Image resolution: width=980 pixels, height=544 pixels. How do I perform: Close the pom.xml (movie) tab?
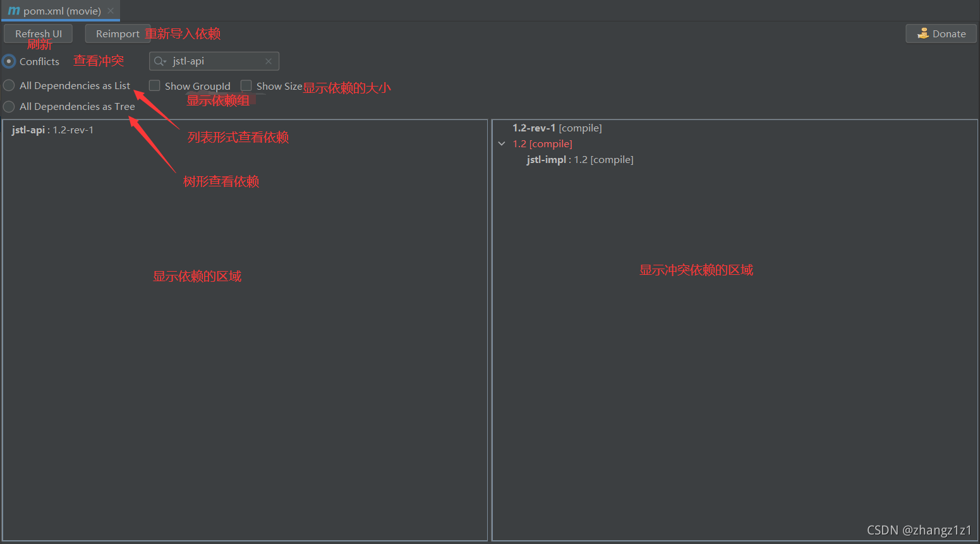(x=111, y=11)
